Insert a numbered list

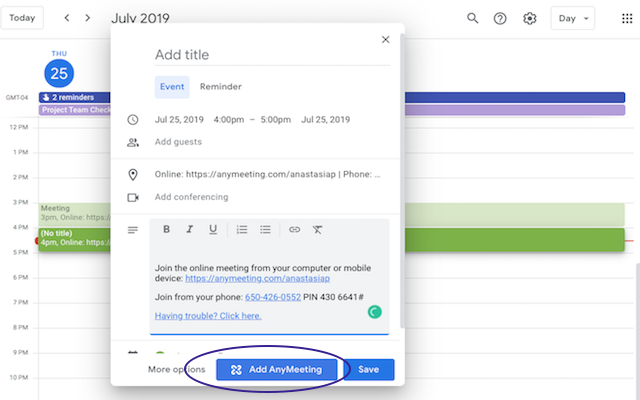[242, 229]
